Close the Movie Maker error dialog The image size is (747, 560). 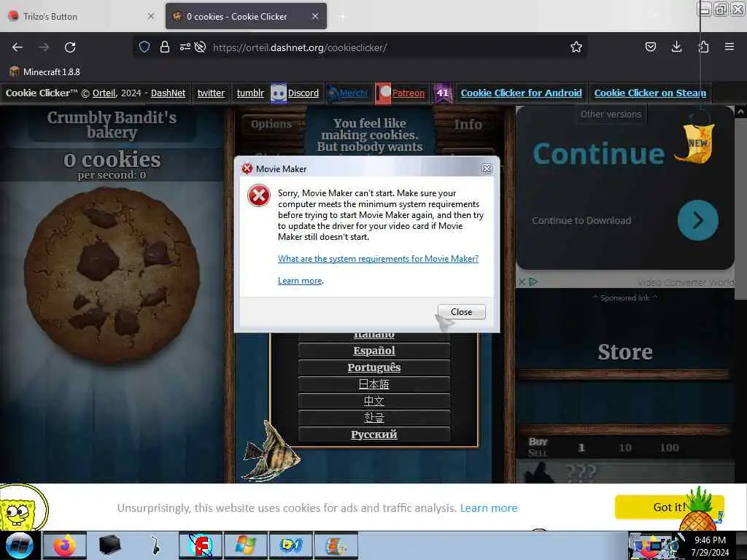pos(461,312)
